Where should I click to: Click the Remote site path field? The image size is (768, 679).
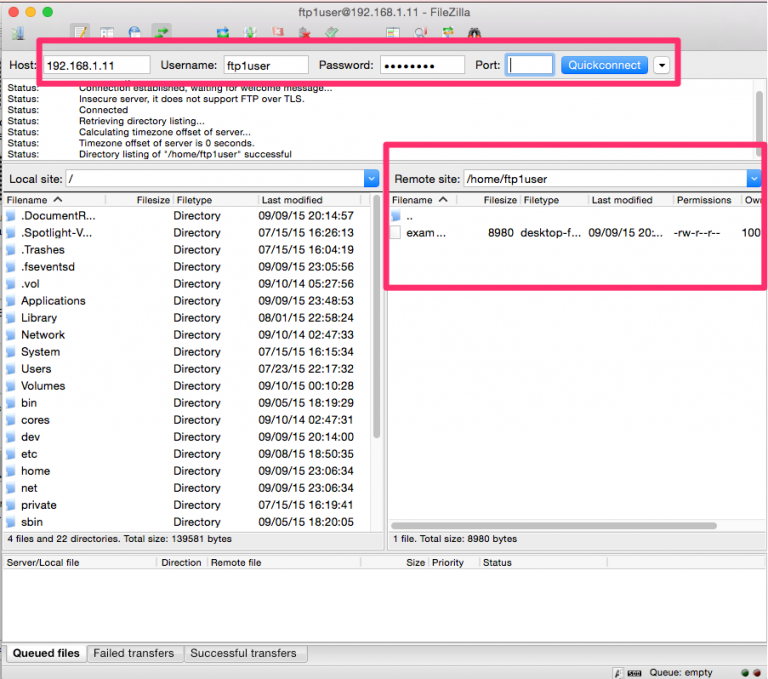click(x=605, y=179)
